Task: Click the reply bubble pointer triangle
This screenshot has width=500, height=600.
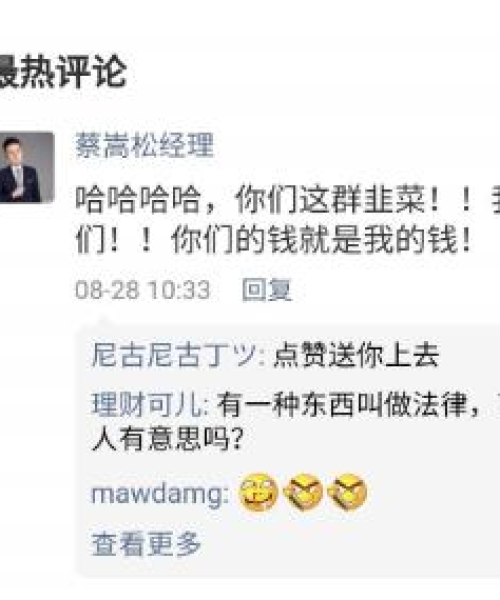Action: [x=102, y=320]
